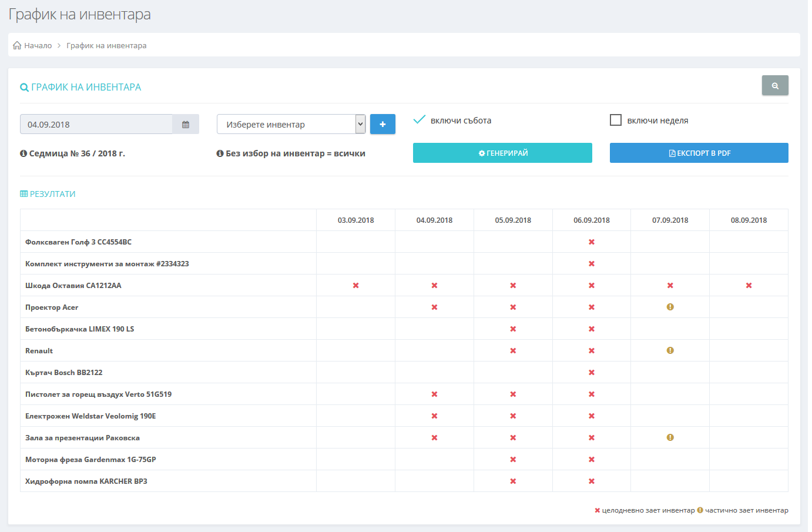Click the red X legend icon for целодневно зает инвентар
812x532 pixels.
pyautogui.click(x=597, y=510)
